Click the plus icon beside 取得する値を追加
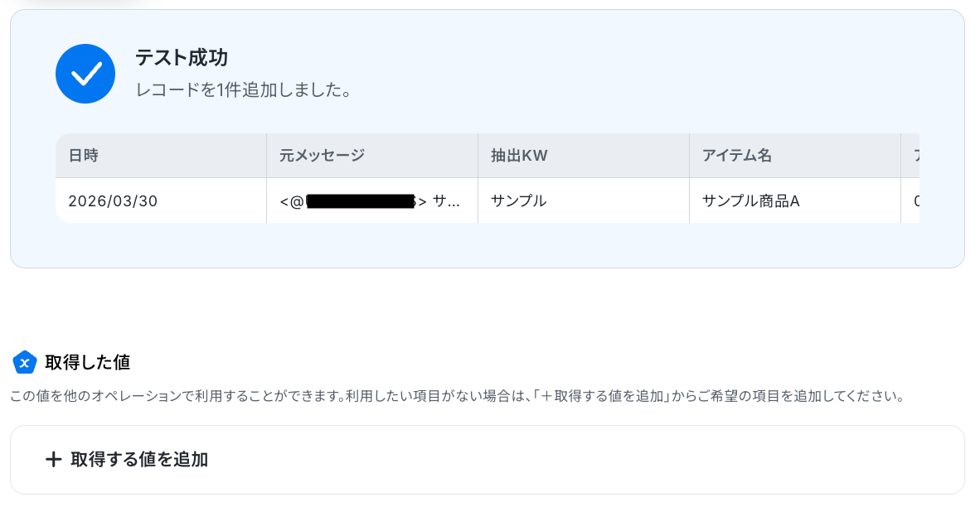980x507 pixels. click(53, 459)
